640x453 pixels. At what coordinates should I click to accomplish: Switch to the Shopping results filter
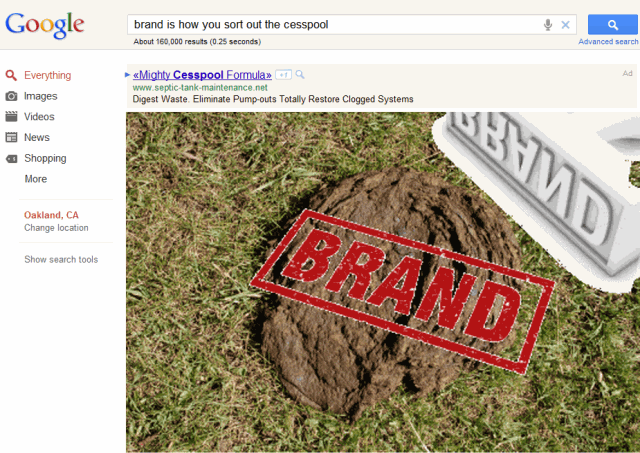pyautogui.click(x=45, y=158)
